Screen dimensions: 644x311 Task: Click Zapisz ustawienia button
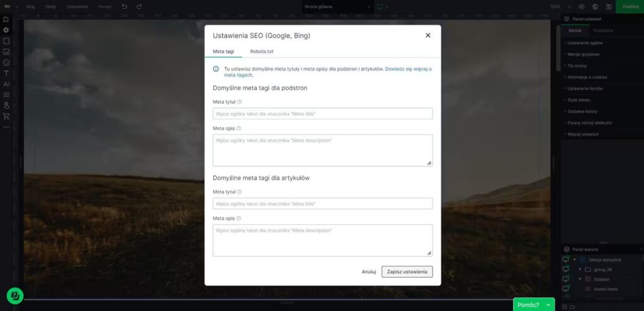click(x=407, y=271)
